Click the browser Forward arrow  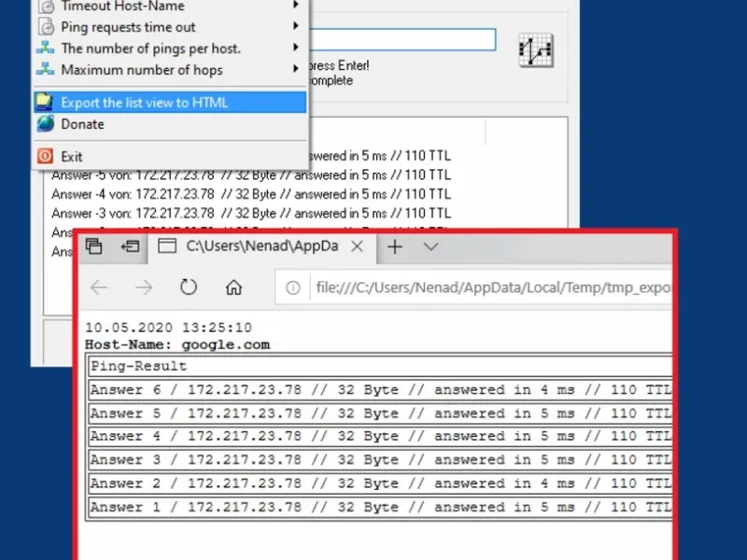144,287
